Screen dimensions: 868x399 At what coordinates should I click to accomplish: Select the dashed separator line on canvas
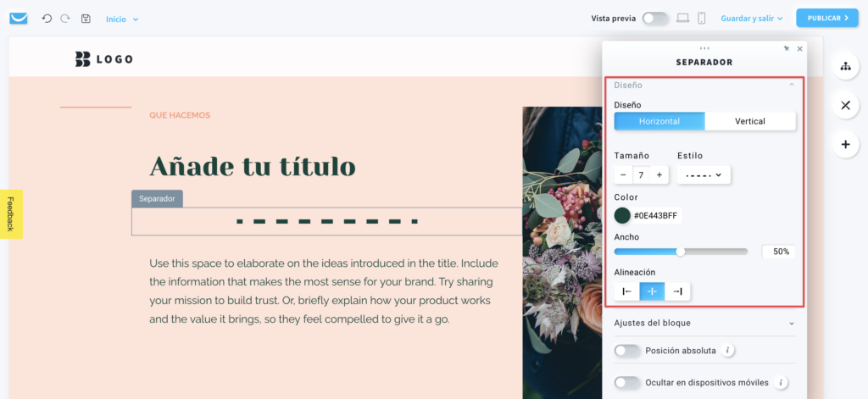327,221
